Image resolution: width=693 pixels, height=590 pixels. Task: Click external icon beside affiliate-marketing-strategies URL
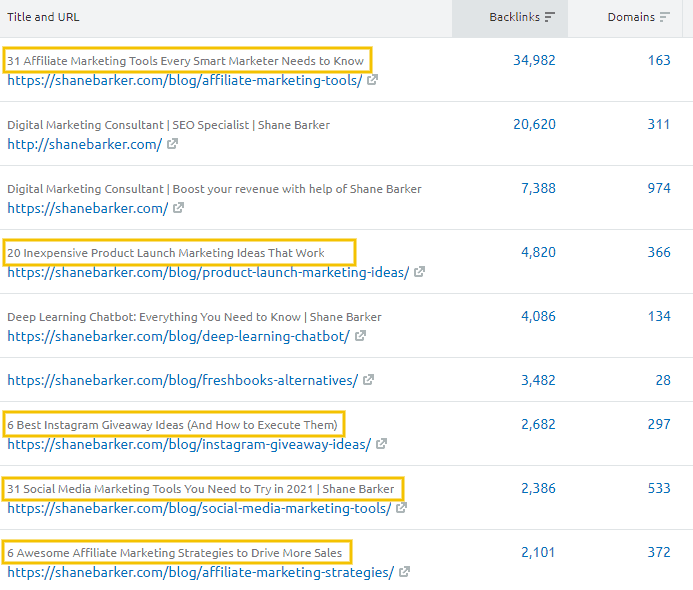click(405, 573)
